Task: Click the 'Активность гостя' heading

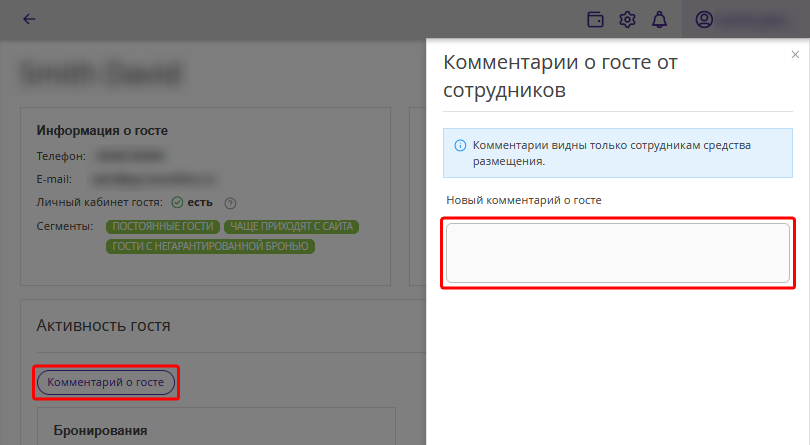Action: point(103,326)
